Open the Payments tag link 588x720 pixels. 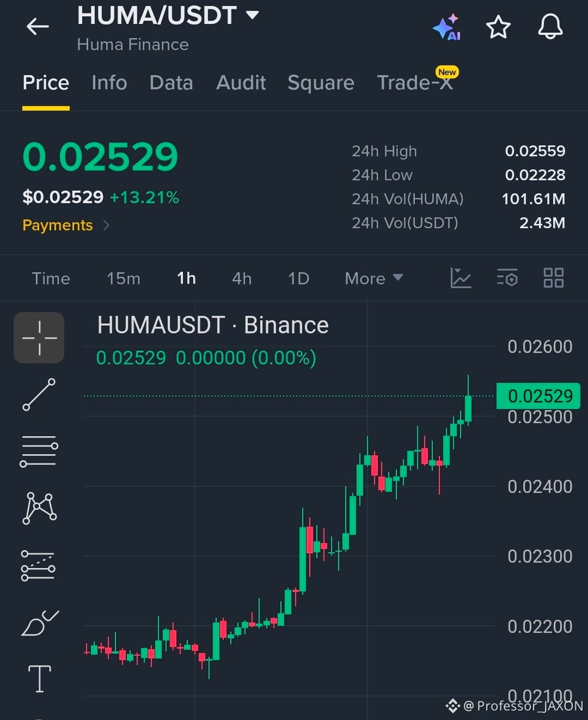coord(58,225)
